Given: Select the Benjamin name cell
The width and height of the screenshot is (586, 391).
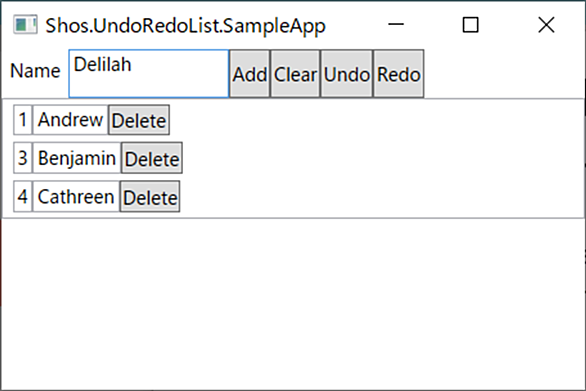Looking at the screenshot, I should coord(77,158).
